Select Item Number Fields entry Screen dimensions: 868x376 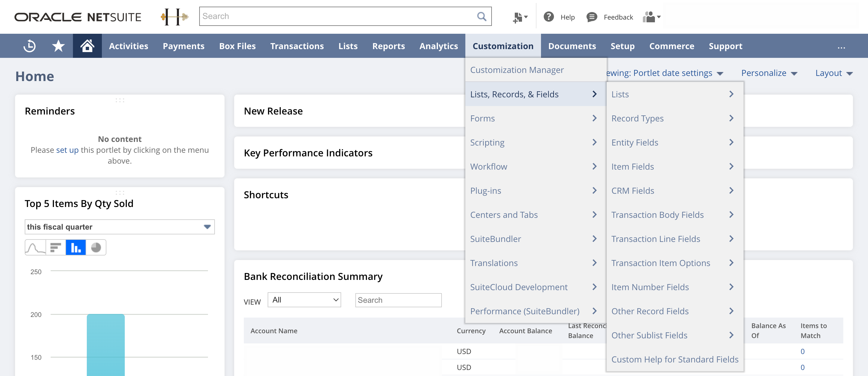(x=675, y=287)
